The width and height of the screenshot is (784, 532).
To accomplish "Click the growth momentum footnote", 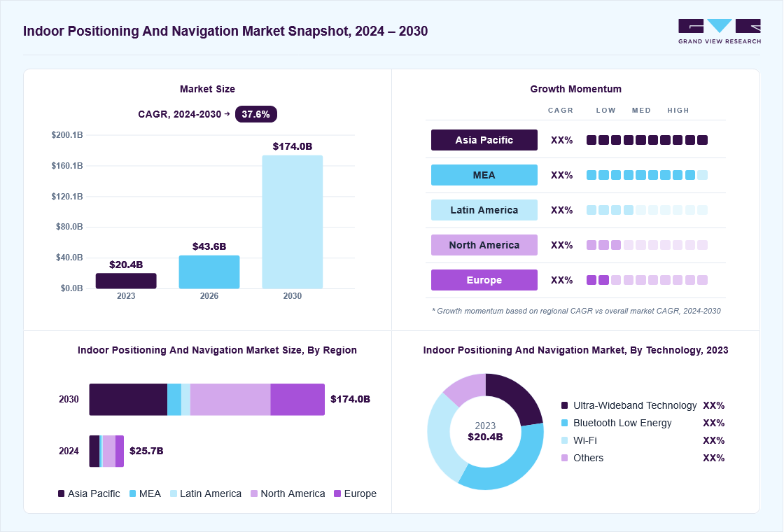I will [x=576, y=311].
